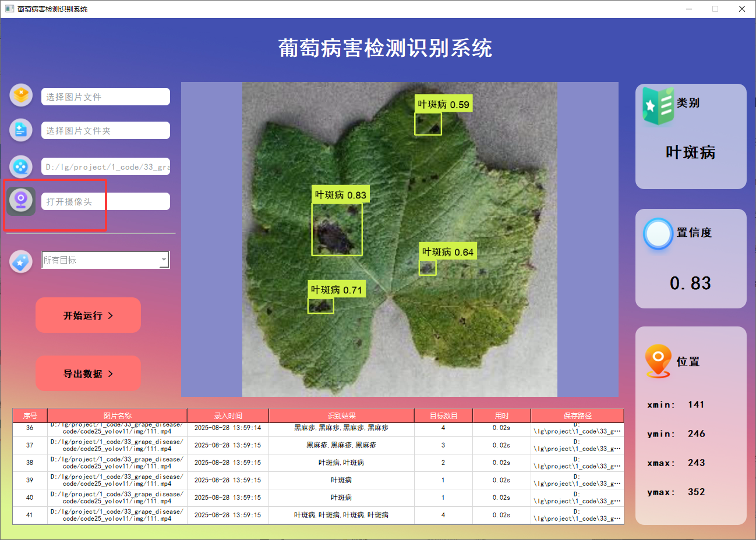This screenshot has height=540, width=756.
Task: Click the open camera webcam icon
Action: point(21,201)
